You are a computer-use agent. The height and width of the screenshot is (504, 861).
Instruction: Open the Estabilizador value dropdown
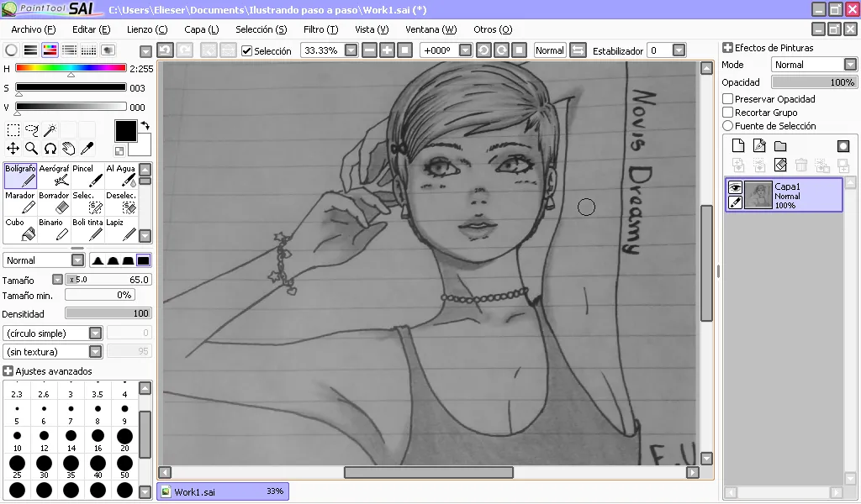679,50
